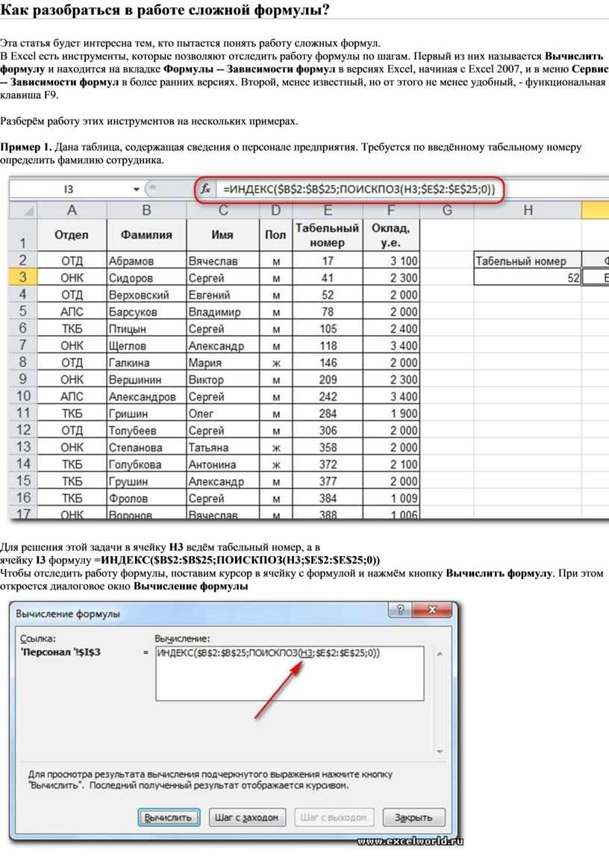The height and width of the screenshot is (868, 609).
Task: Click the first name cell Татьяна
Action: pyautogui.click(x=223, y=447)
